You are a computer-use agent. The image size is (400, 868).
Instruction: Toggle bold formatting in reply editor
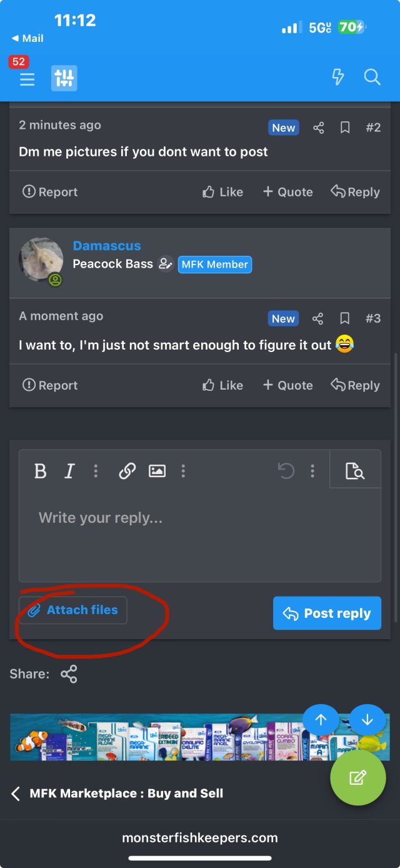click(41, 471)
